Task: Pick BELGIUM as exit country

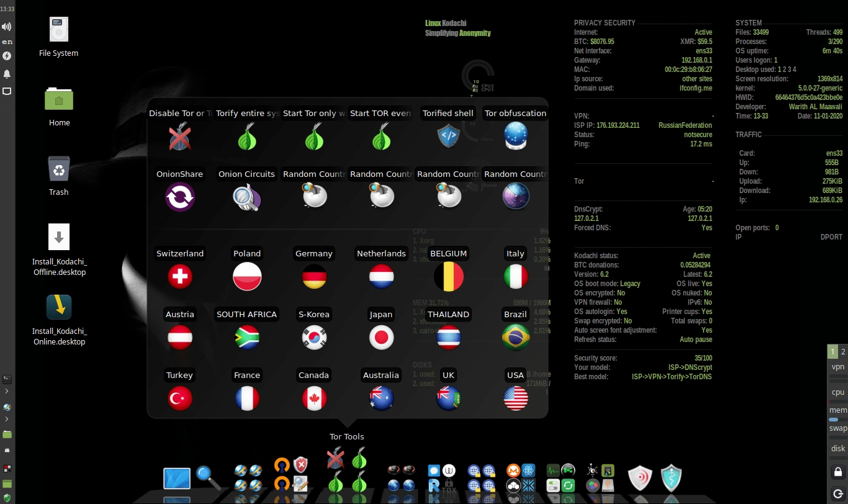Action: [x=448, y=276]
